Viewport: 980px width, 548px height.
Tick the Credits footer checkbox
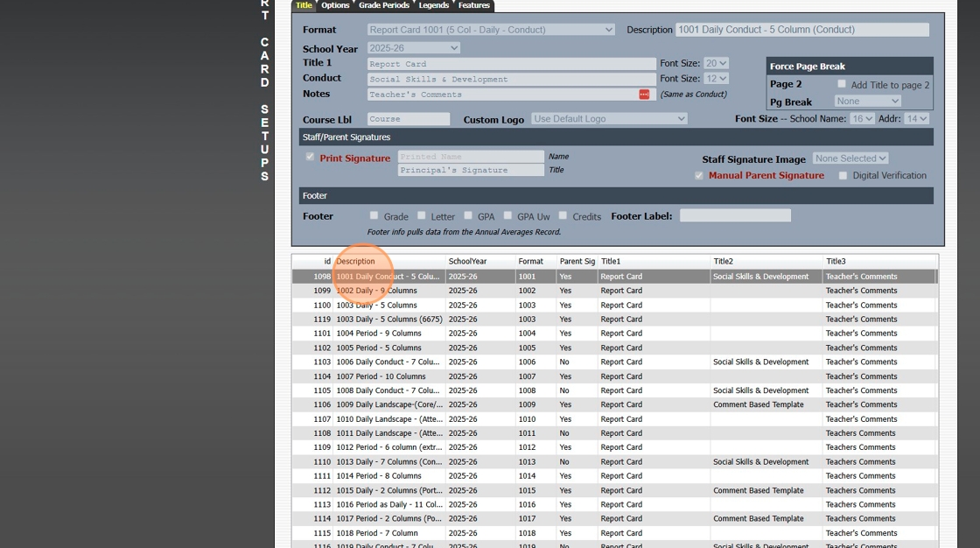[563, 216]
